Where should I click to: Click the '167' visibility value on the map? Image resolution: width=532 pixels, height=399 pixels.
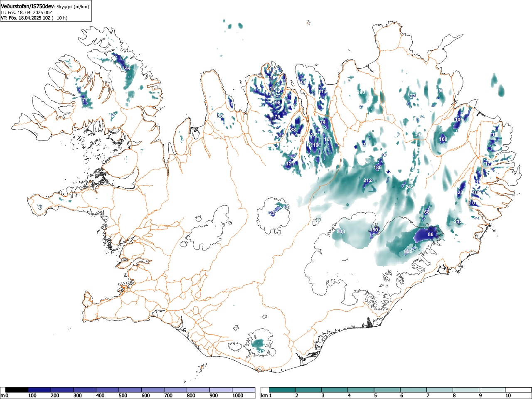(x=328, y=139)
